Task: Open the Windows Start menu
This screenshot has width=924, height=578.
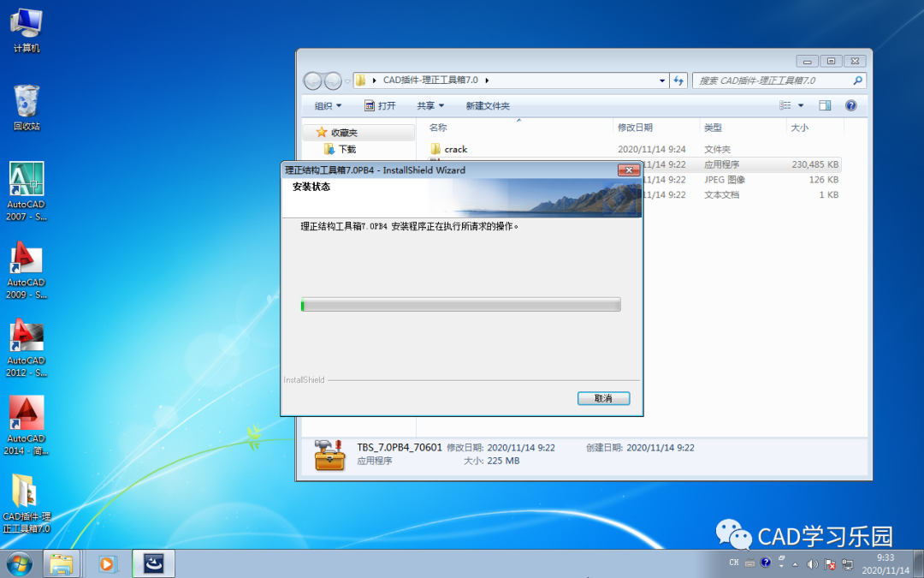Action: pyautogui.click(x=19, y=563)
